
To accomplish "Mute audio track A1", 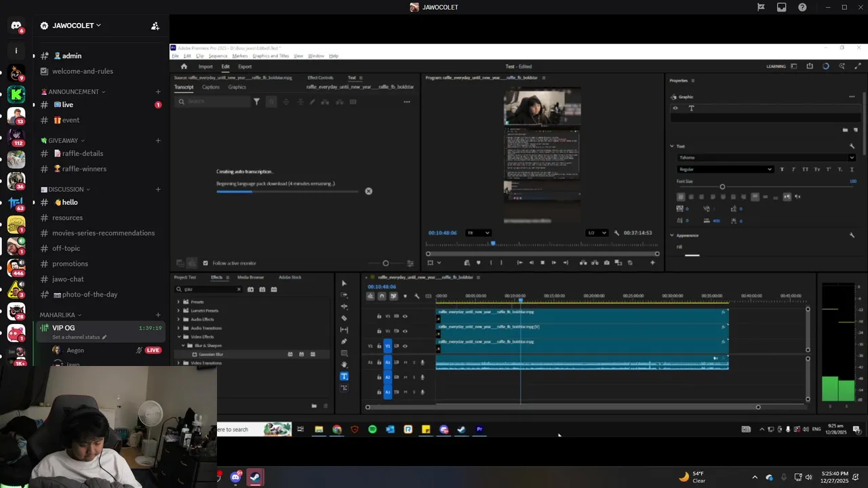I will (x=406, y=363).
